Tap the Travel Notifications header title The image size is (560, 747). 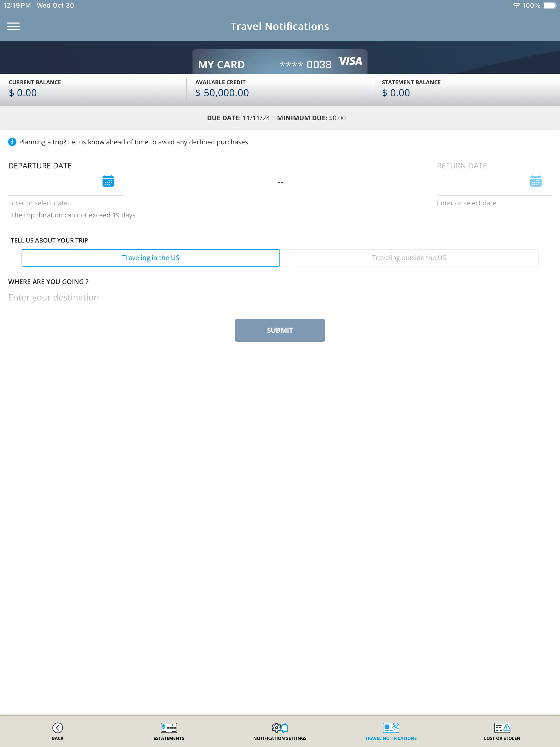click(x=280, y=26)
